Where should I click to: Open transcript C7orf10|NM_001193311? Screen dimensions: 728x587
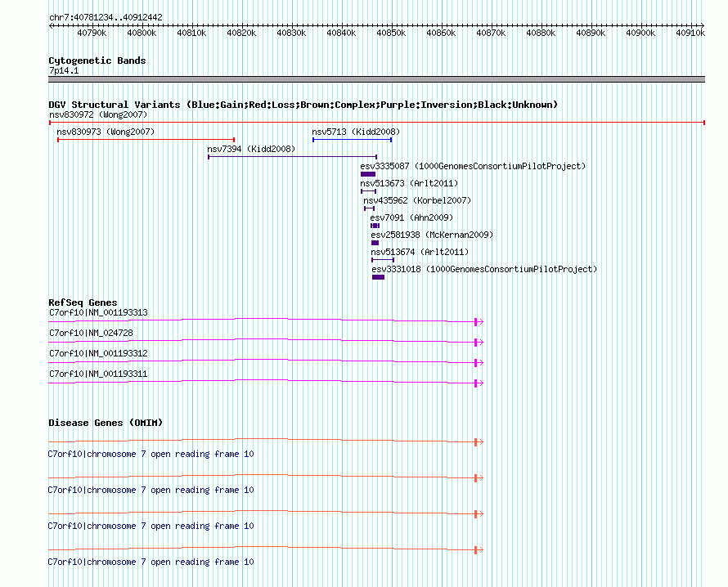98,374
